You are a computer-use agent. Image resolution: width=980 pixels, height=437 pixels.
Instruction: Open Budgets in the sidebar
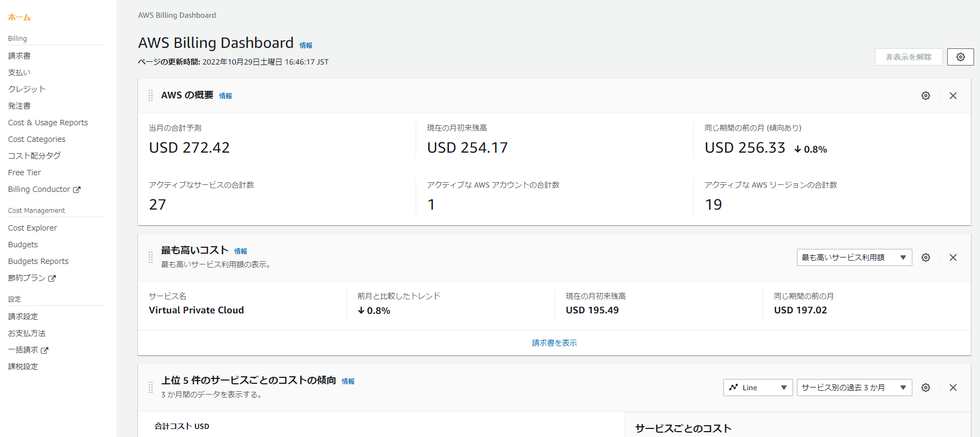pyautogui.click(x=23, y=245)
